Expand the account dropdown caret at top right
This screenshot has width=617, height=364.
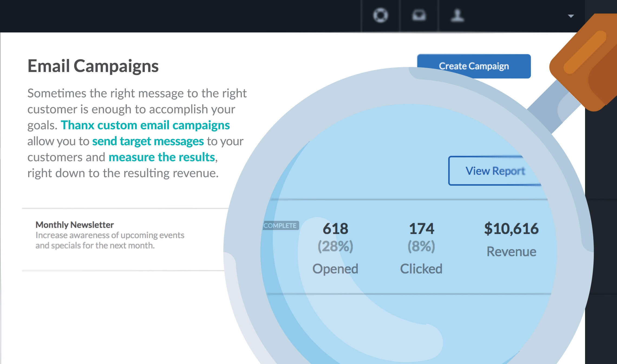pyautogui.click(x=571, y=16)
